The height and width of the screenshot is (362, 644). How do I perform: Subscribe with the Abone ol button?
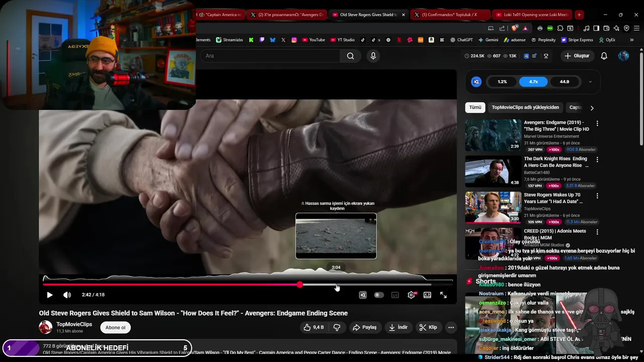tap(115, 327)
